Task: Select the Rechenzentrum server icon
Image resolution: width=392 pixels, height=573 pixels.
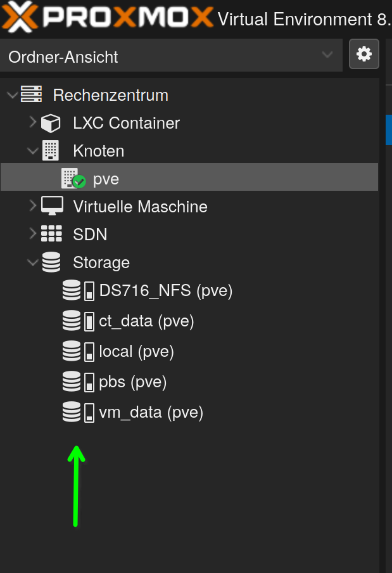Action: (x=32, y=94)
